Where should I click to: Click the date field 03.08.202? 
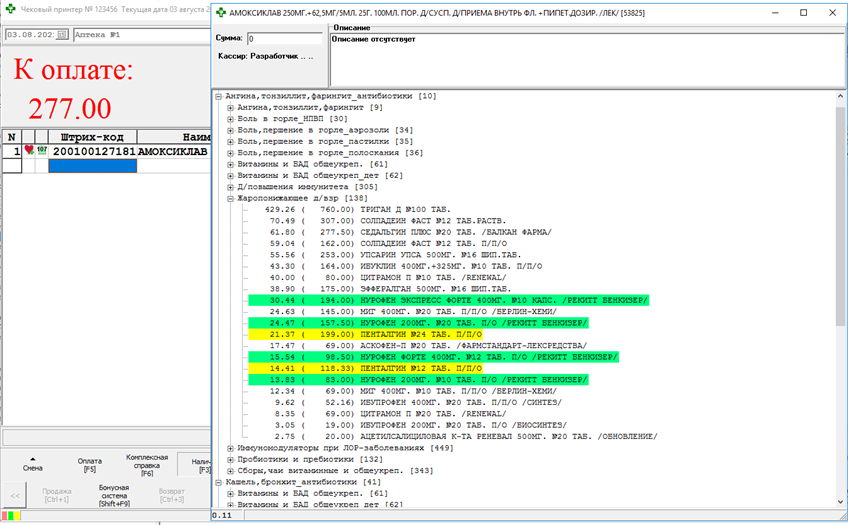(x=31, y=35)
